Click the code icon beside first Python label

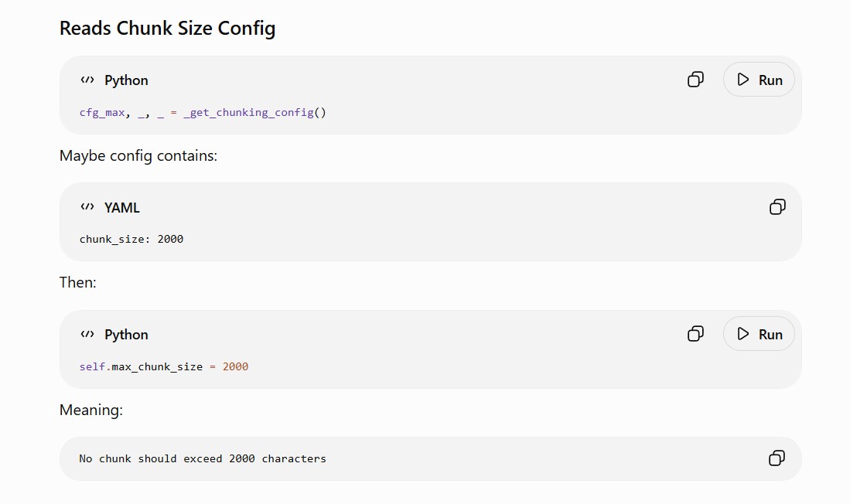pyautogui.click(x=87, y=80)
